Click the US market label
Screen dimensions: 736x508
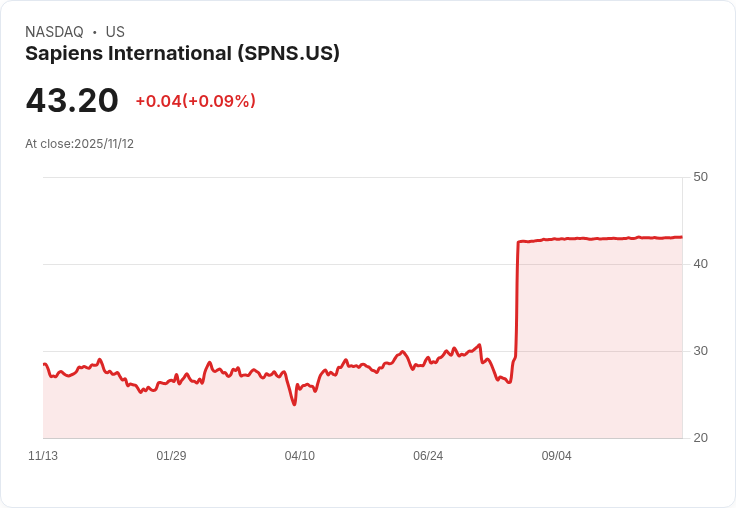[x=115, y=32]
